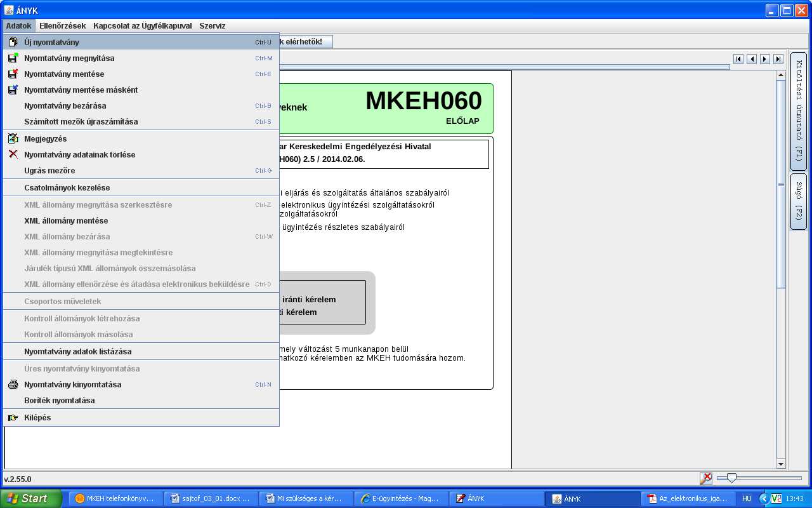The width and height of the screenshot is (812, 508).
Task: Click vertical scrollbar up arrow
Action: coord(781,76)
